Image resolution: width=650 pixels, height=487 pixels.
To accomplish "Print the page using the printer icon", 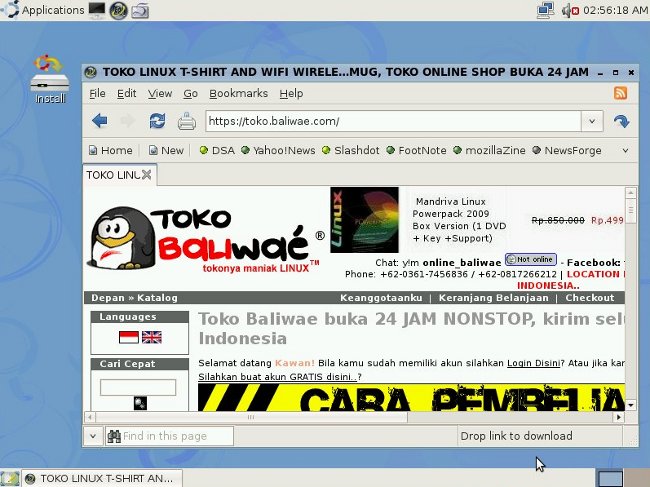I will click(x=187, y=121).
